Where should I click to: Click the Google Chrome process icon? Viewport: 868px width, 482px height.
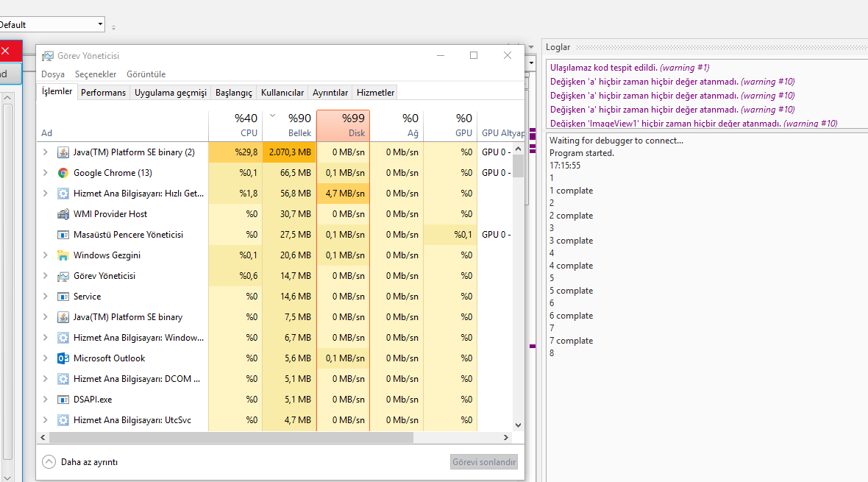63,173
